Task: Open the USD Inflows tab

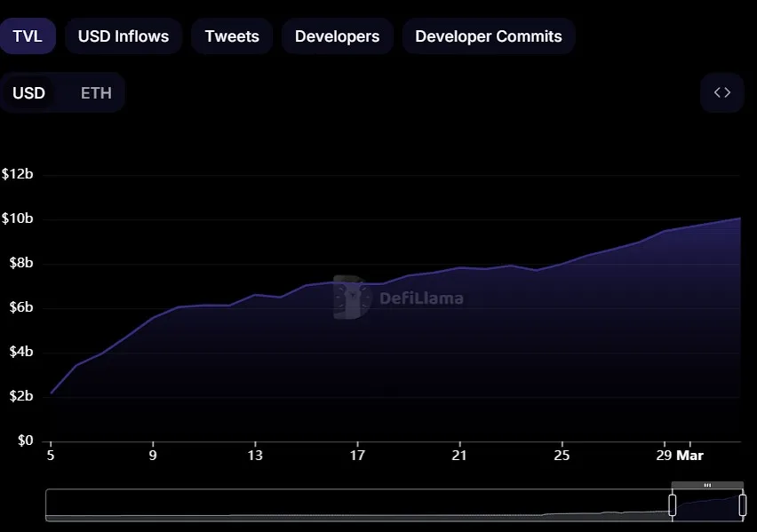Action: click(124, 36)
